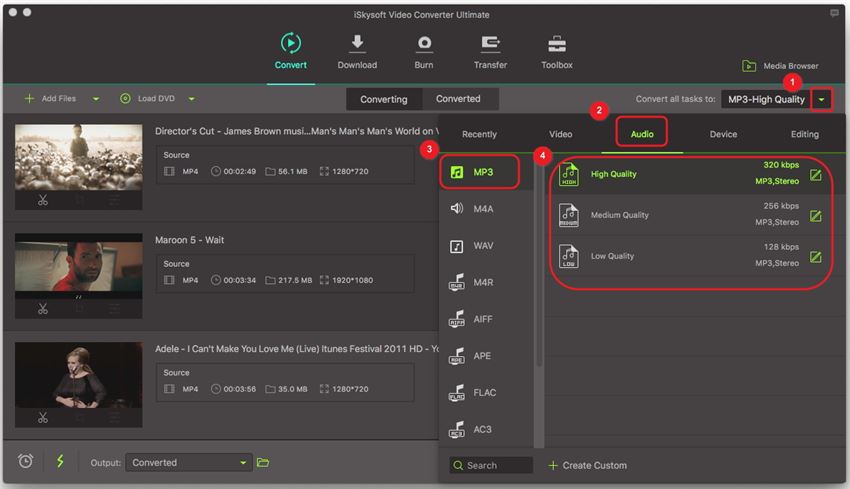850x489 pixels.
Task: Open the Burn disc section
Action: coord(425,44)
